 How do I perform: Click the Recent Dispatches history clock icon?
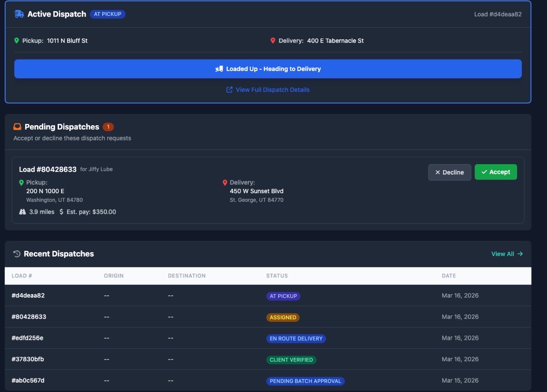pos(17,254)
